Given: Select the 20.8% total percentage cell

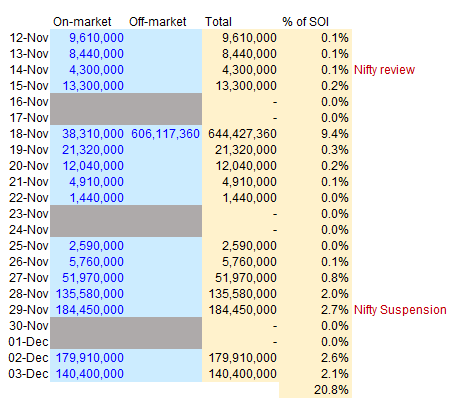Looking at the screenshot, I should (331, 390).
